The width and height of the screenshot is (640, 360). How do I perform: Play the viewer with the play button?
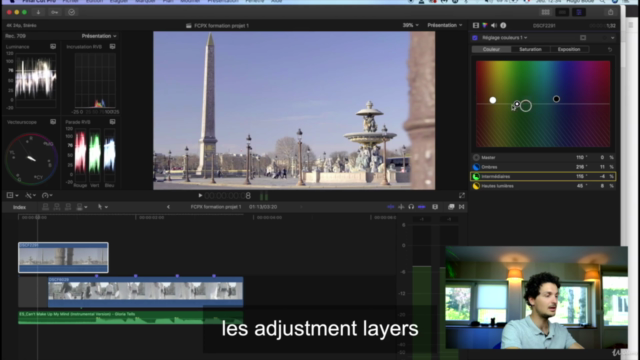(200, 196)
